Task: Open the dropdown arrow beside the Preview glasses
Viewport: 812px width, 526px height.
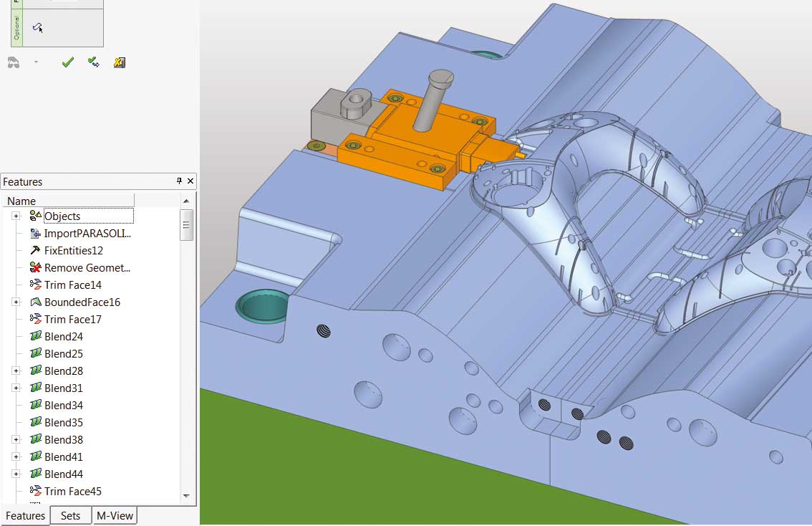Action: (x=36, y=62)
